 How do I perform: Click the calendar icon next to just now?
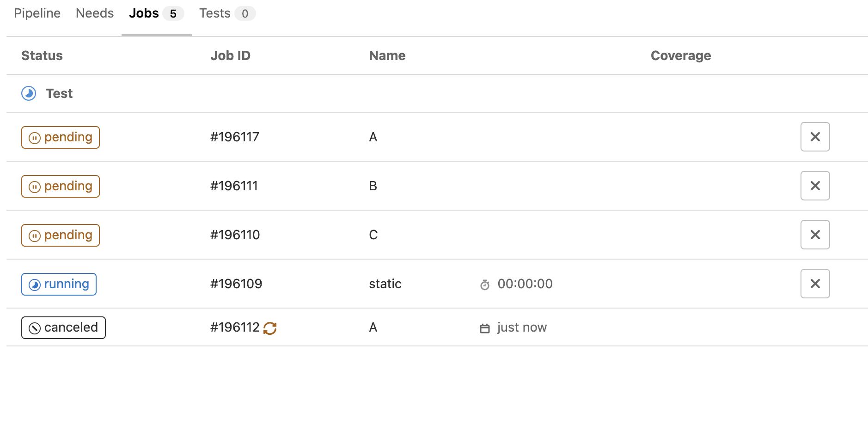pos(484,328)
